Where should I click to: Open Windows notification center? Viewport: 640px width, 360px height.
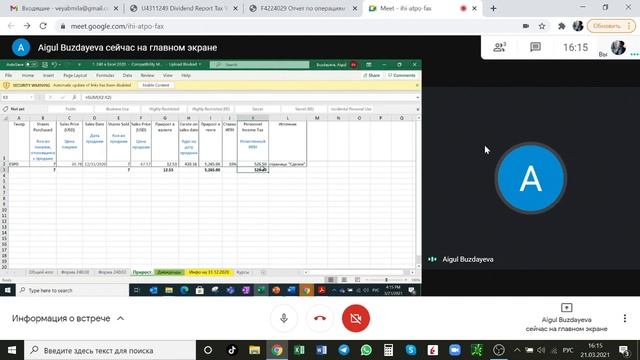624,350
